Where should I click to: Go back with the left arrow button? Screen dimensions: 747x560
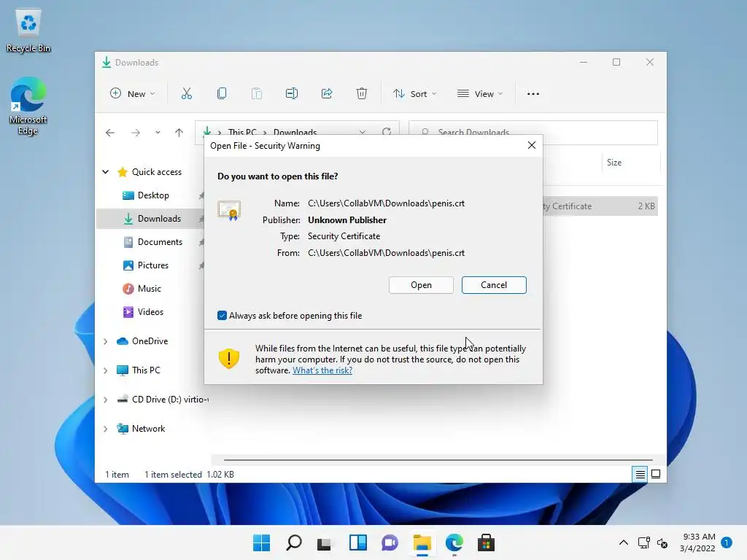coord(110,133)
